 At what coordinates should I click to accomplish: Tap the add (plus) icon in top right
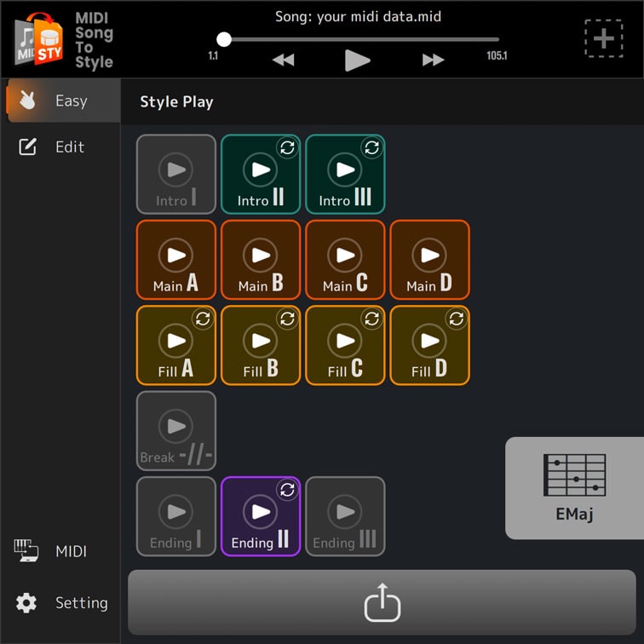coord(603,38)
